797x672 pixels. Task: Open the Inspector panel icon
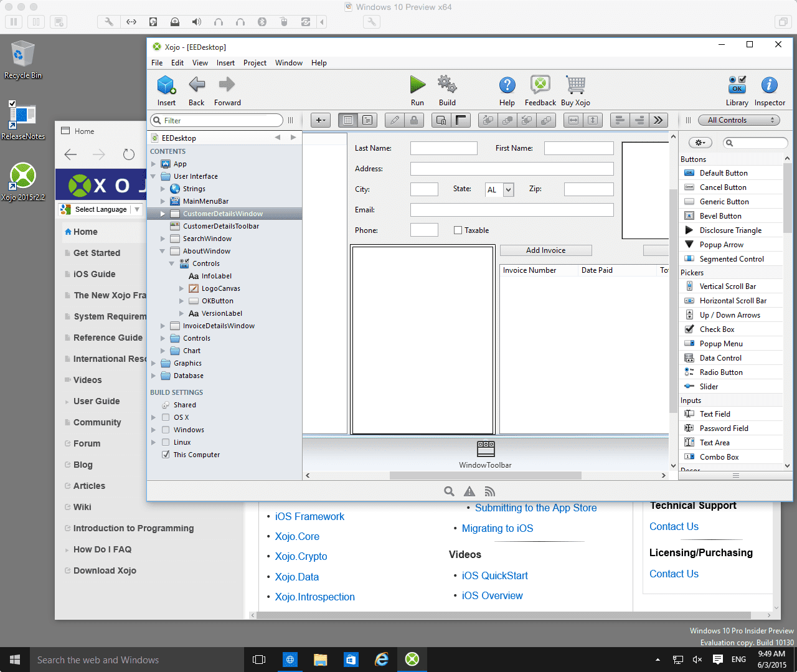[770, 85]
